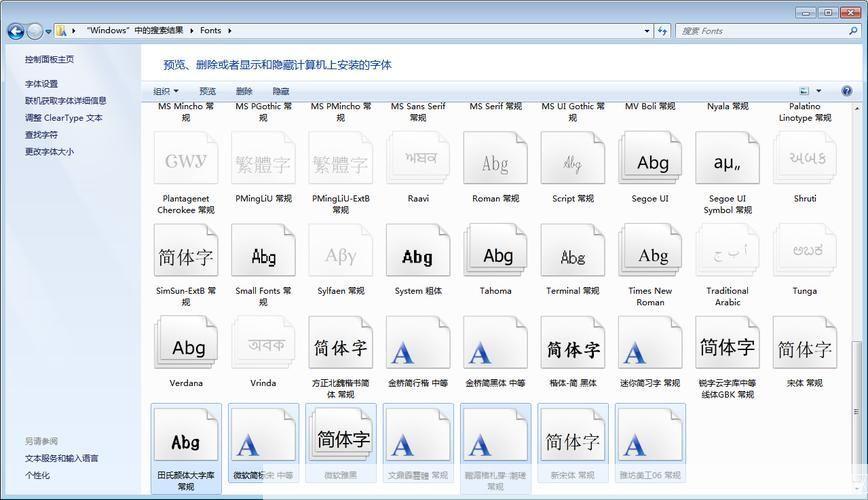Select the Segoe UI Symbol font icon

pos(727,158)
